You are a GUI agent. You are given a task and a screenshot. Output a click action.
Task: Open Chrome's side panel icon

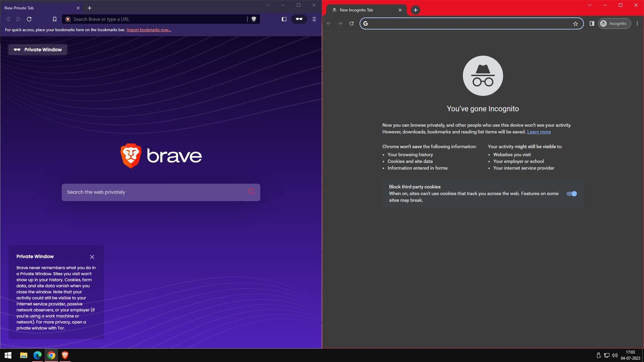pyautogui.click(x=592, y=23)
